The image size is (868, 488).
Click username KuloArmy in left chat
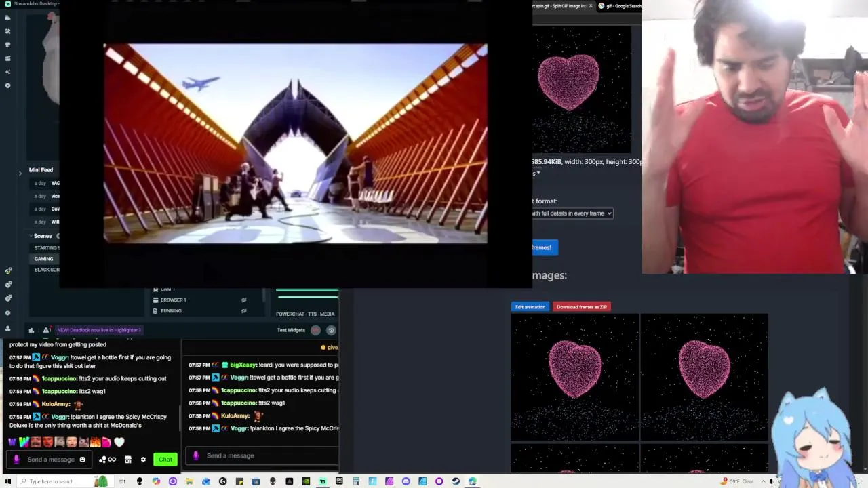click(x=56, y=404)
